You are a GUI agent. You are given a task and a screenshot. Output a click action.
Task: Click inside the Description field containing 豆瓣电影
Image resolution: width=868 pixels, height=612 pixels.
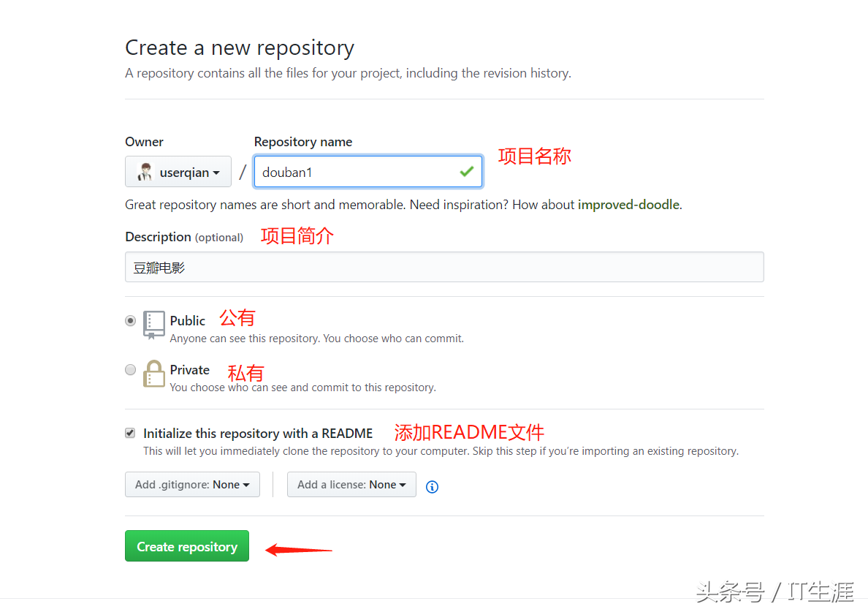[444, 267]
